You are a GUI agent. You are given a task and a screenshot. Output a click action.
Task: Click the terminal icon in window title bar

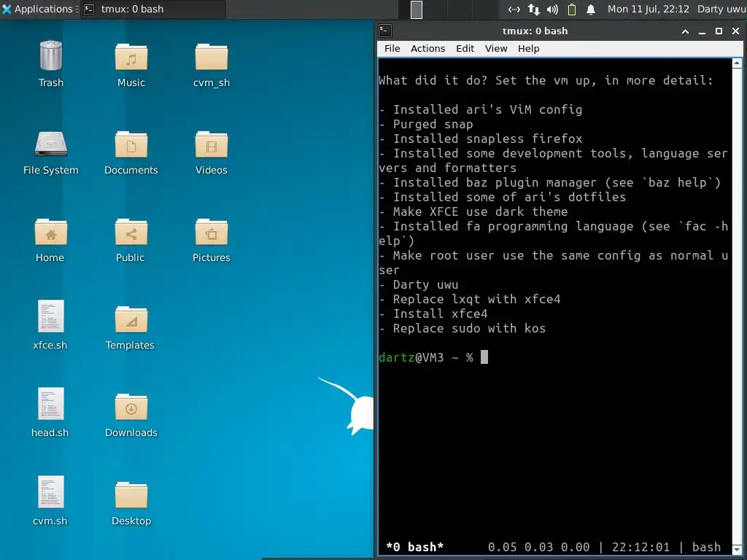385,31
